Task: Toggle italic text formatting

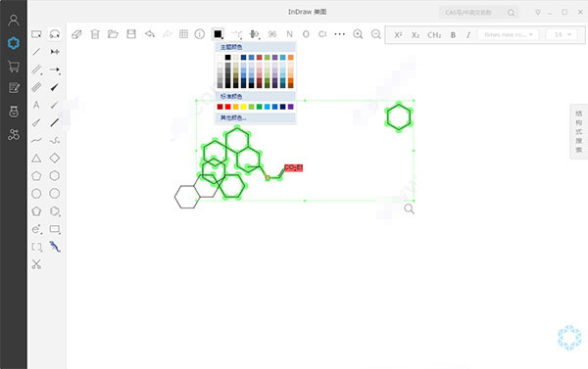Action: coord(468,35)
